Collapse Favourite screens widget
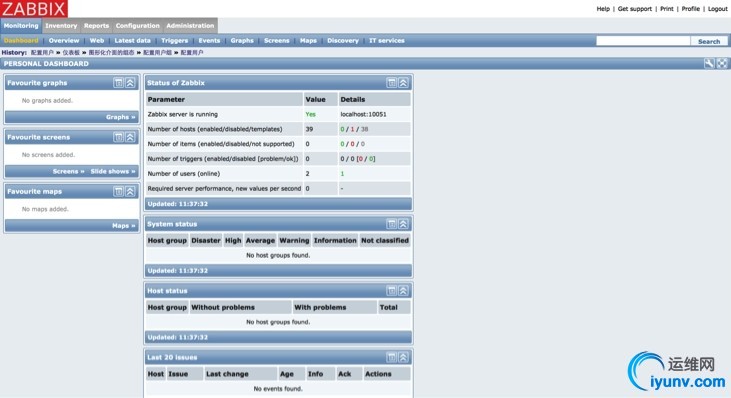 coord(130,137)
